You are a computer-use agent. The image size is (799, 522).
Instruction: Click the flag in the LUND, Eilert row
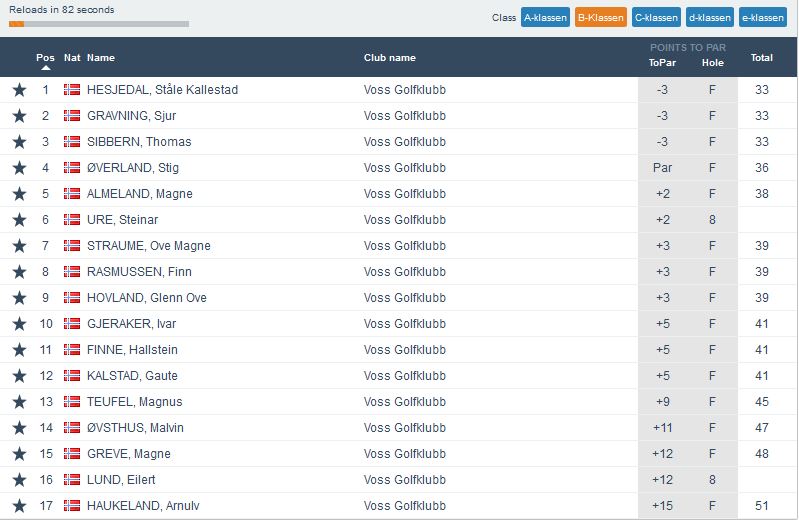point(72,480)
